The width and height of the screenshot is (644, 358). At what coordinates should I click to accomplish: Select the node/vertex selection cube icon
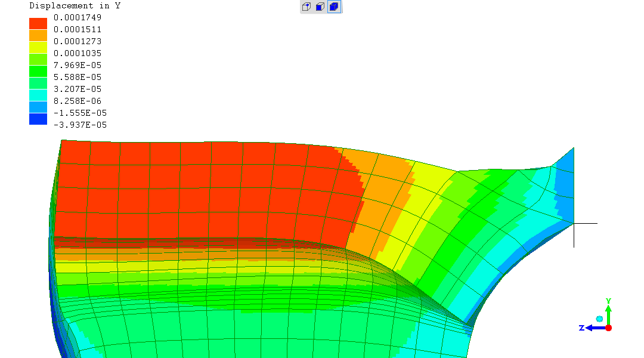[306, 7]
